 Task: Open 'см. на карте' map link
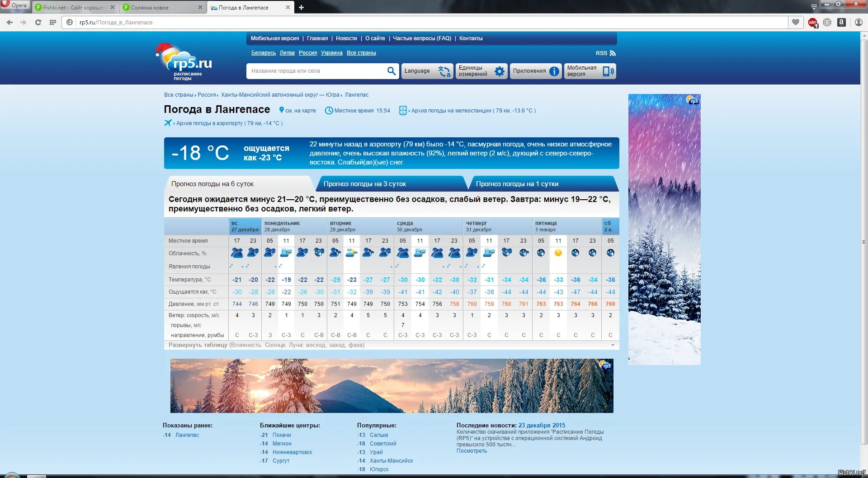[301, 111]
